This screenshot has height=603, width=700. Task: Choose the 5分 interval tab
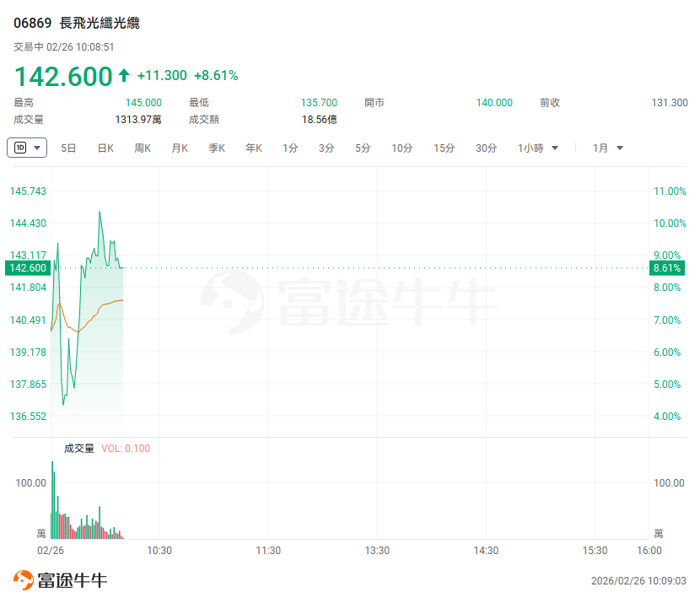click(363, 148)
